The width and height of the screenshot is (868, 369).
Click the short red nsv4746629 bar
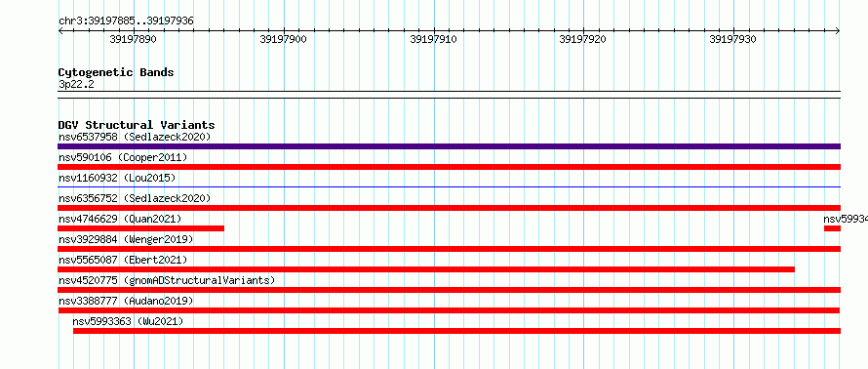[x=140, y=228]
